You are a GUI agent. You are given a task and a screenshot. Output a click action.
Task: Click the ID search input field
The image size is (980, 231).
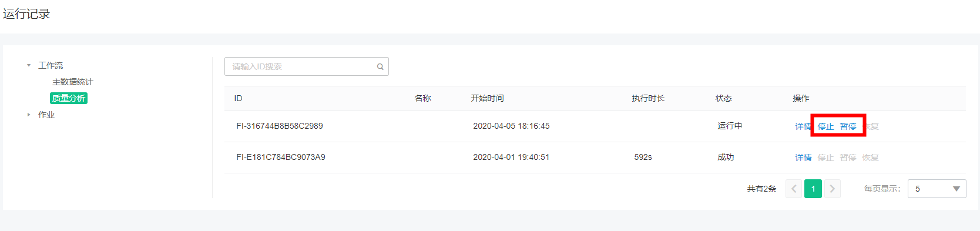click(x=306, y=66)
